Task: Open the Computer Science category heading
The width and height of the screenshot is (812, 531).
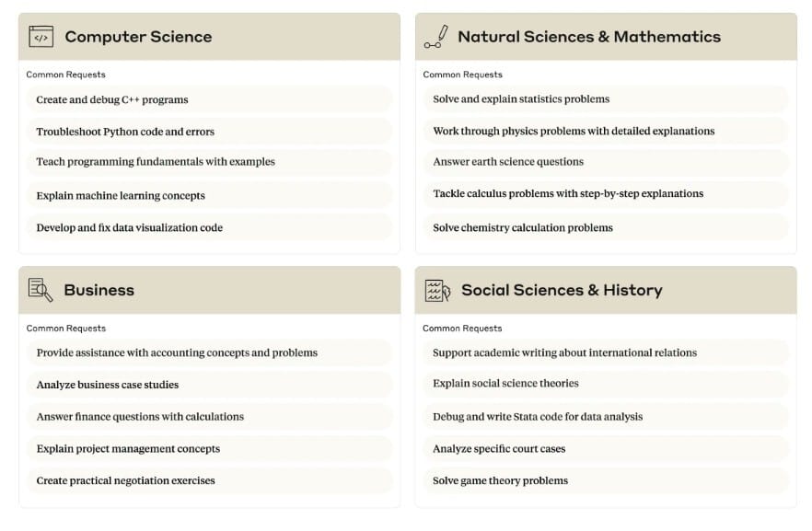Action: pyautogui.click(x=138, y=37)
